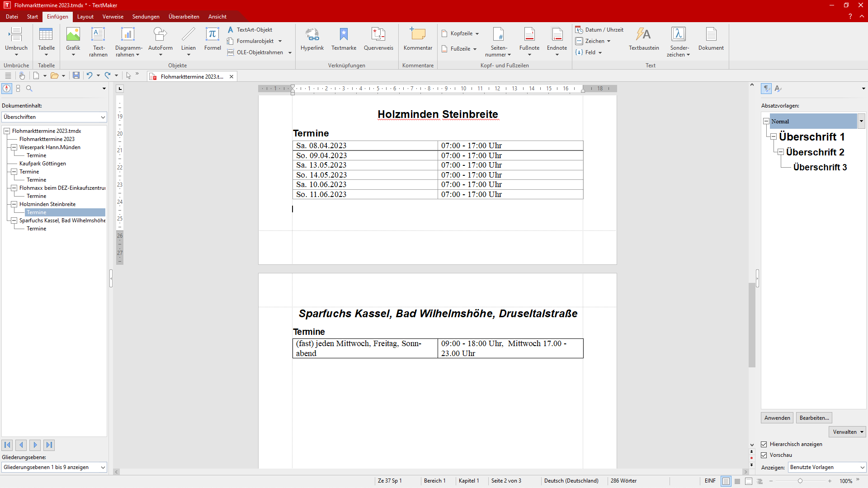Insert a Dokument file
Viewport: 868px width, 488px height.
[711, 39]
